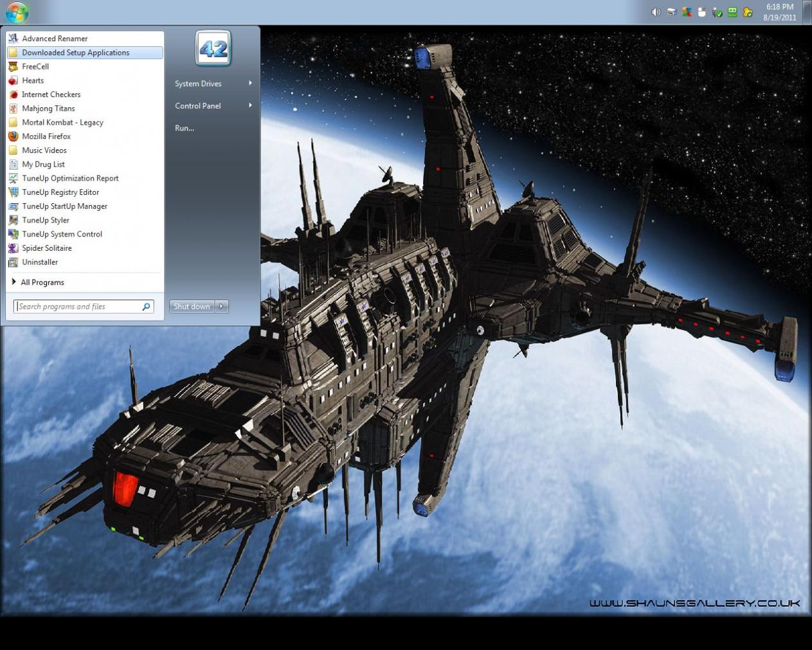This screenshot has width=812, height=650.
Task: Launch TuneUp Registry Editor
Action: click(84, 192)
